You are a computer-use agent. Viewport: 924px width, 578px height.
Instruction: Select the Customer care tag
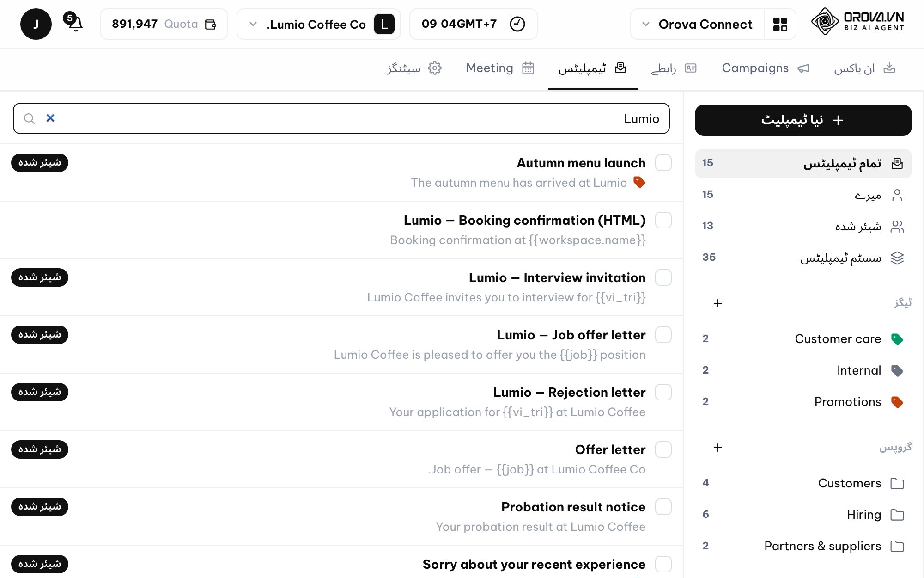(x=803, y=339)
